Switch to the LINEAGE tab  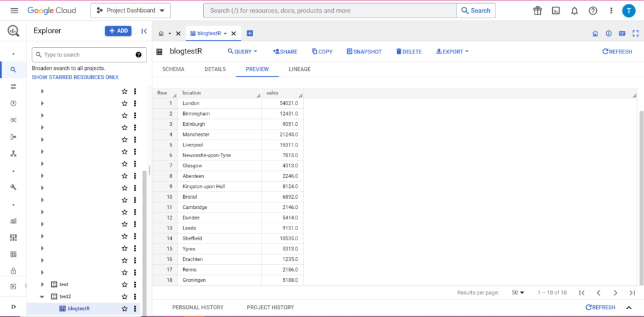(x=299, y=69)
